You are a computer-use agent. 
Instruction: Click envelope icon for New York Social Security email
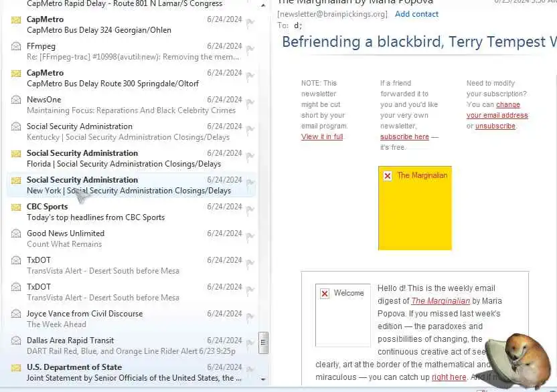16,181
